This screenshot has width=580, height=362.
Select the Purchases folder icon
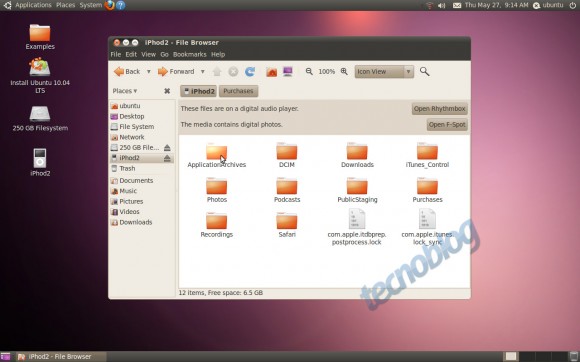(x=427, y=190)
